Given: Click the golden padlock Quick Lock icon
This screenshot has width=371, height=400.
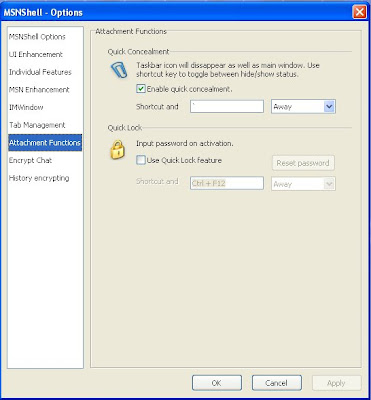Looking at the screenshot, I should [117, 149].
